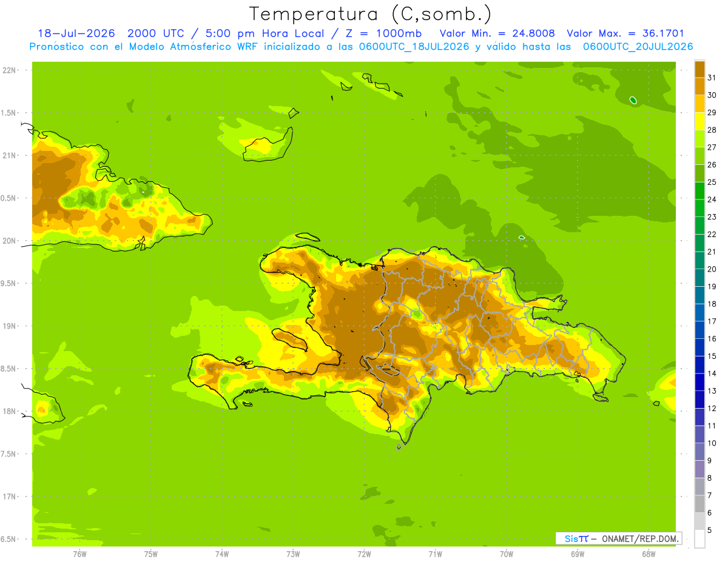Click the yellow swatch between 28 and 29
Screen dimensions: 728x562
tap(699, 121)
